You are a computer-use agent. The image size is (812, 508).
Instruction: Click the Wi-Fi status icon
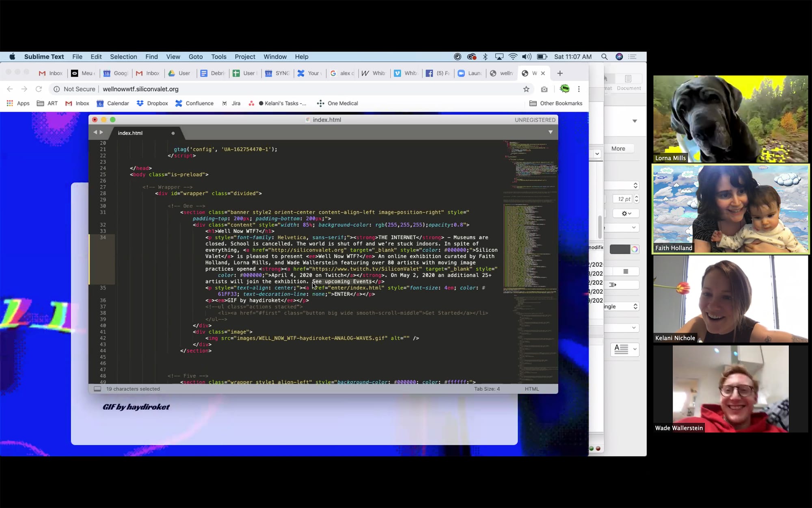point(513,57)
